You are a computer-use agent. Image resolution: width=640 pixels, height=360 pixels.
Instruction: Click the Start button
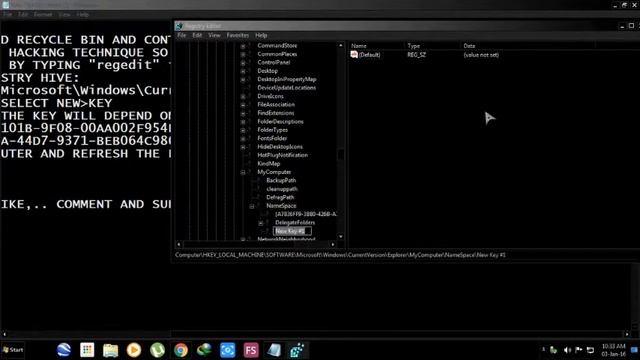click(13, 350)
